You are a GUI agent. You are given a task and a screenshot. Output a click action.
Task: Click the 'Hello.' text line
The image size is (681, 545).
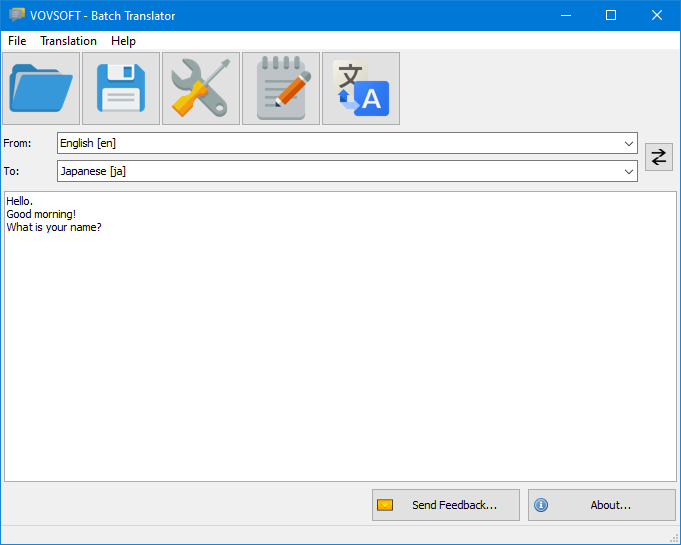20,201
